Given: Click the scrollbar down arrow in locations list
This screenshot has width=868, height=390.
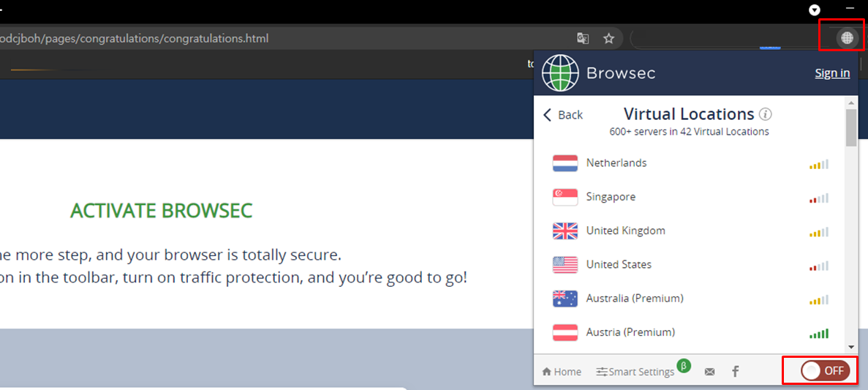Looking at the screenshot, I should [851, 347].
